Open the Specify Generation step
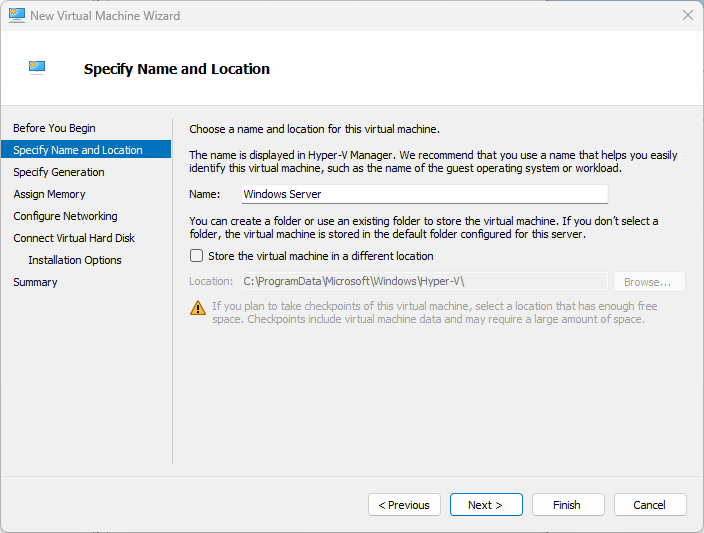 (59, 172)
